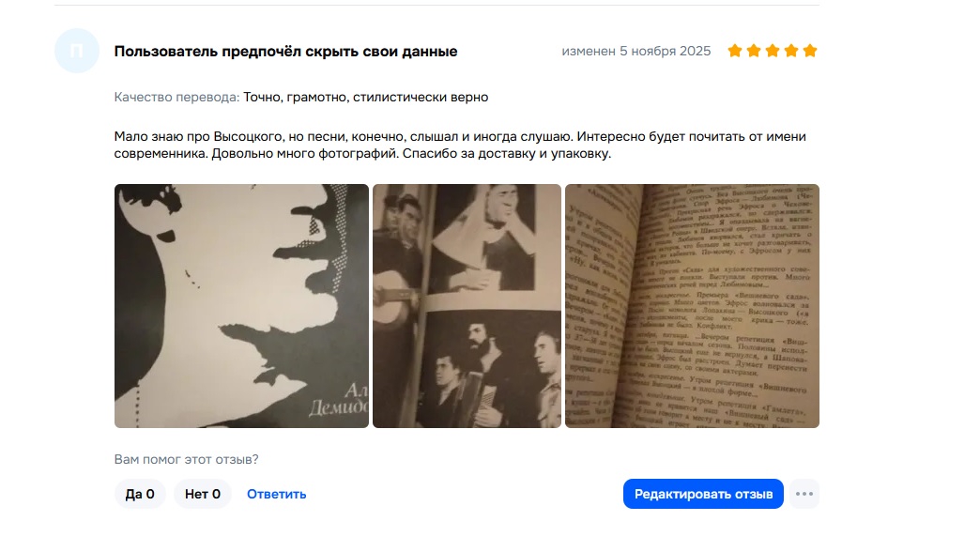Click the Ответить reply link

[276, 494]
